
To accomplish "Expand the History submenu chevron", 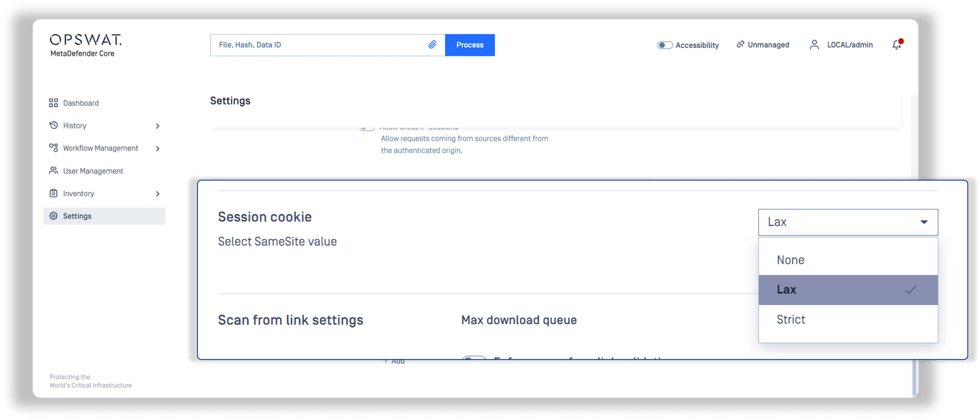I will (x=158, y=126).
